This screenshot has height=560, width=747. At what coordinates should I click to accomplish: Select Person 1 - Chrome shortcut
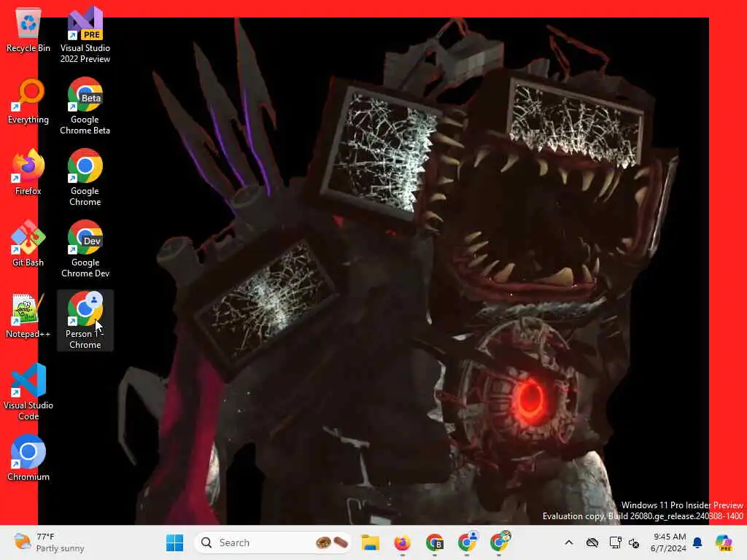pos(85,321)
